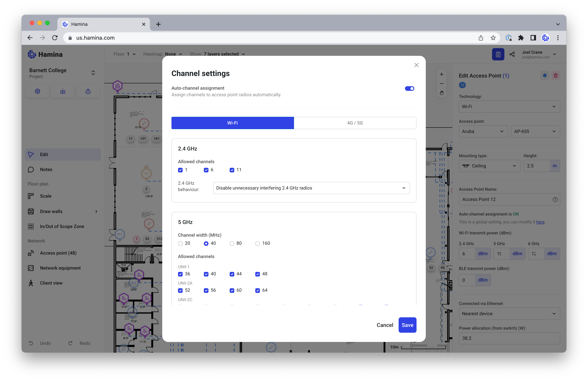Click the blue access point color swatch

[544, 75]
